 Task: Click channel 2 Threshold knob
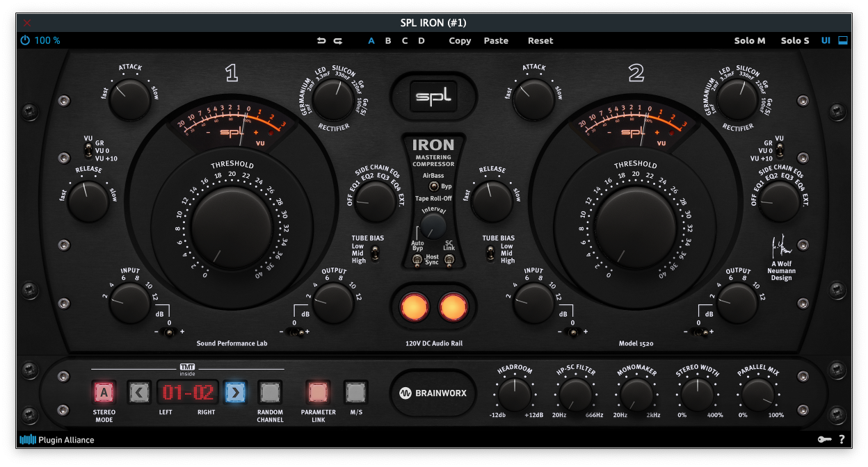(636, 229)
